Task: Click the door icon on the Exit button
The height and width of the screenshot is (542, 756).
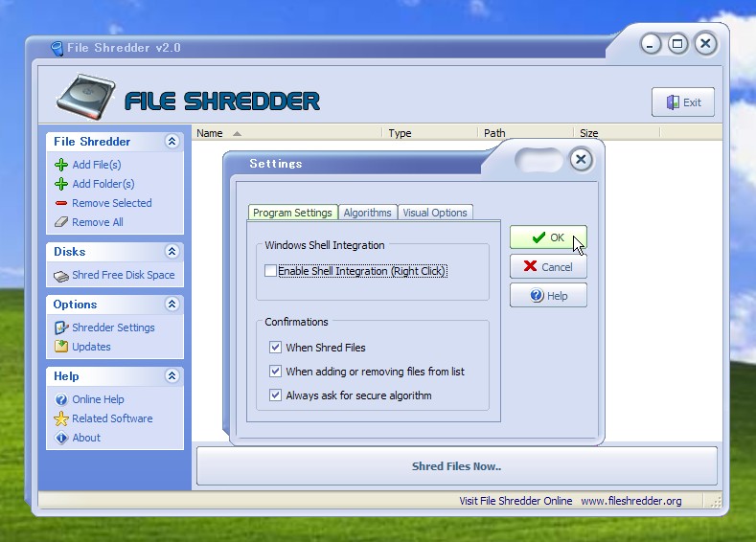Action: [x=673, y=102]
